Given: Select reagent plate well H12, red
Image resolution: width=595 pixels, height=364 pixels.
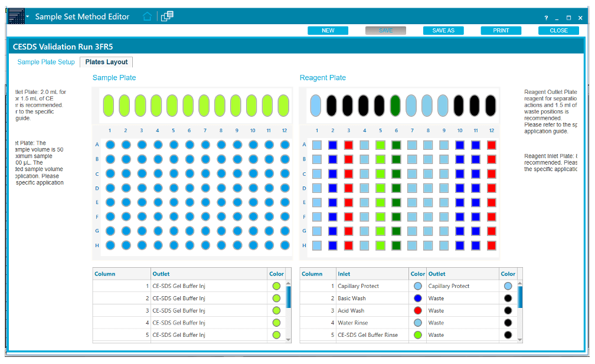Looking at the screenshot, I should (491, 245).
